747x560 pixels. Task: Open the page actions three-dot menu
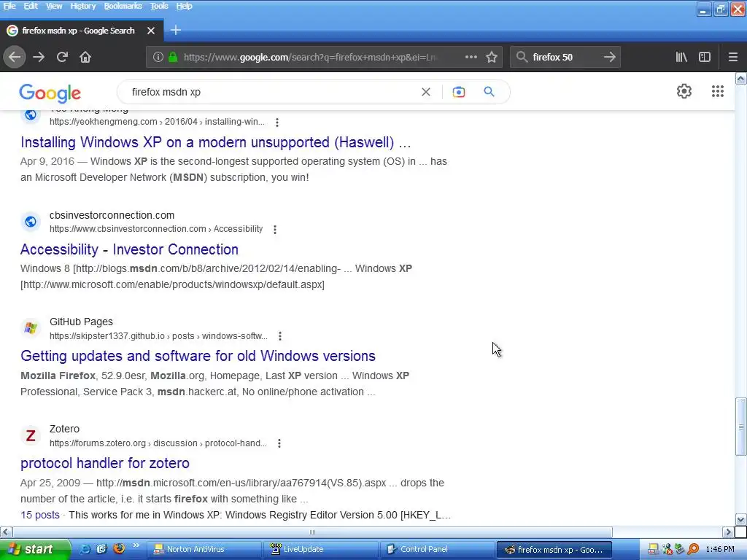coord(471,57)
